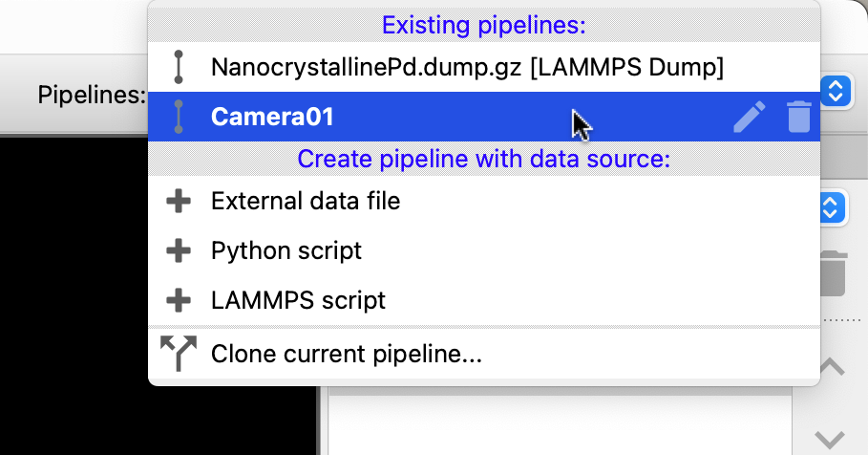
Task: Click the plus icon next to LAMMPS script
Action: coord(178,300)
